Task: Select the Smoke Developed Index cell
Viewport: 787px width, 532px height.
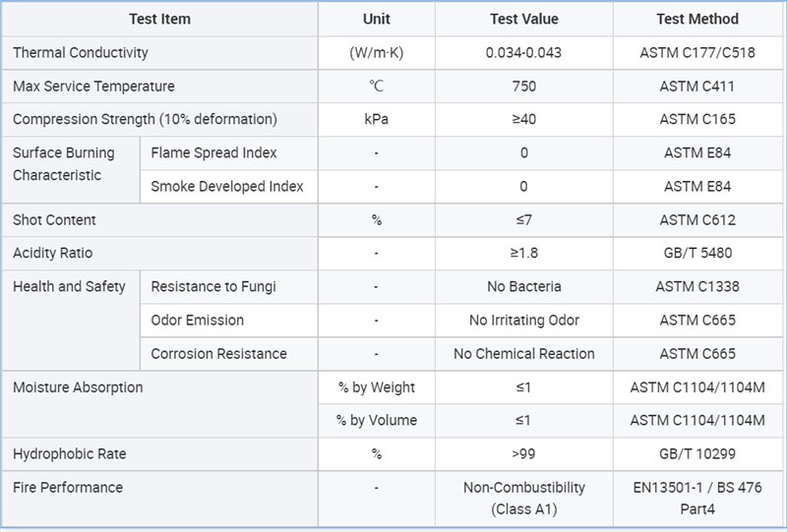Action: [227, 187]
